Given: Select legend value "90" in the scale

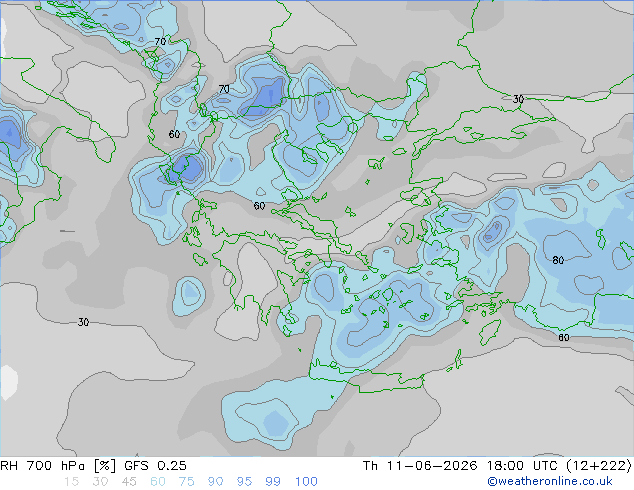Looking at the screenshot, I should click(215, 482).
